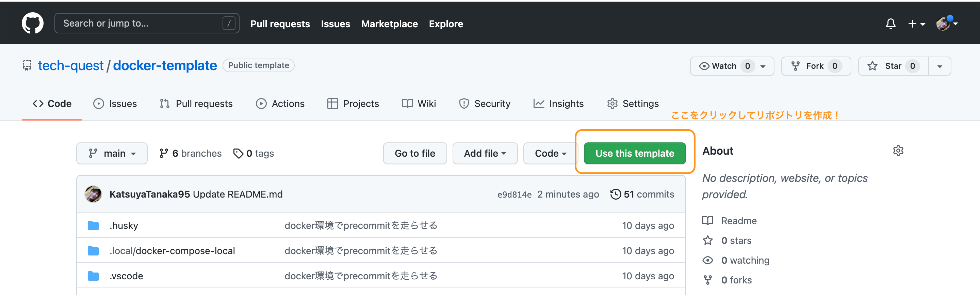Open the Update README.md commit message

point(238,194)
